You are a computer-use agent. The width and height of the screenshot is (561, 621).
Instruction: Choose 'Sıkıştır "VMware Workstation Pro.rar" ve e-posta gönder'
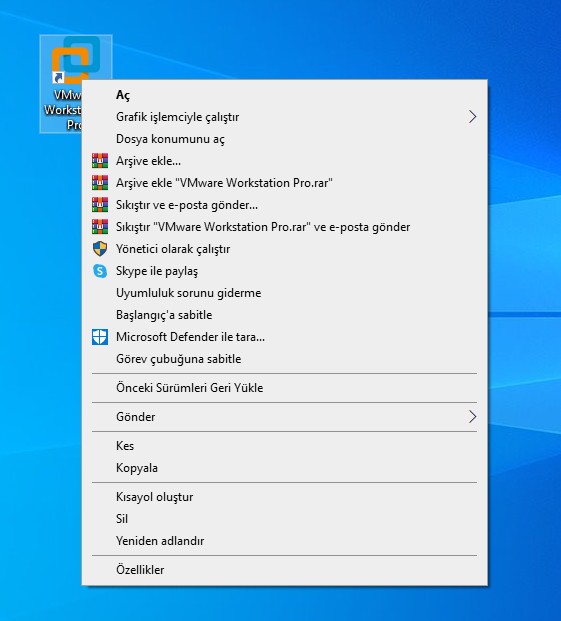(x=284, y=227)
